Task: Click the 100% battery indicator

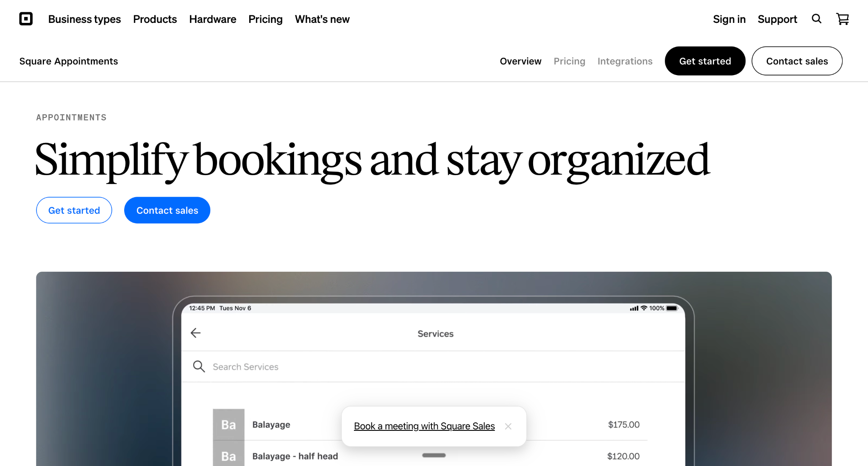Action: click(663, 308)
